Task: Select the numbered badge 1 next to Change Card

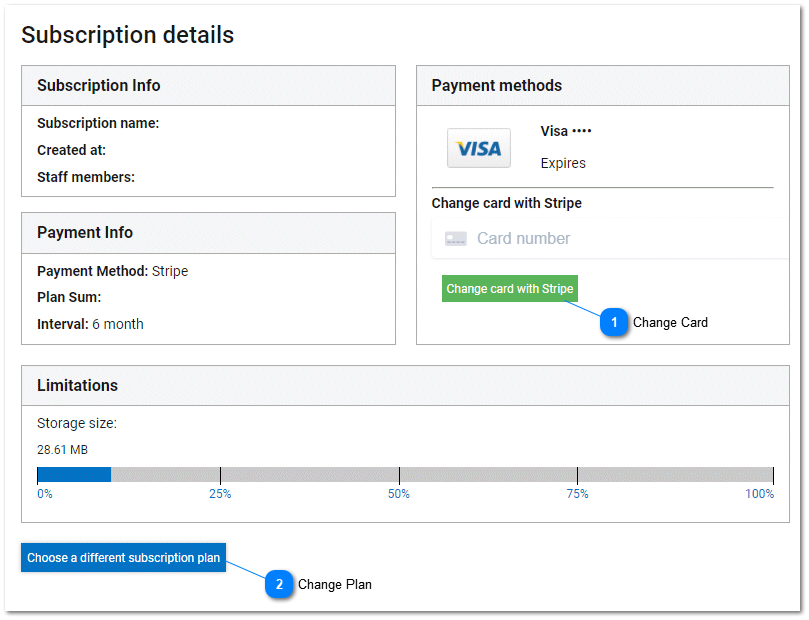Action: (614, 322)
